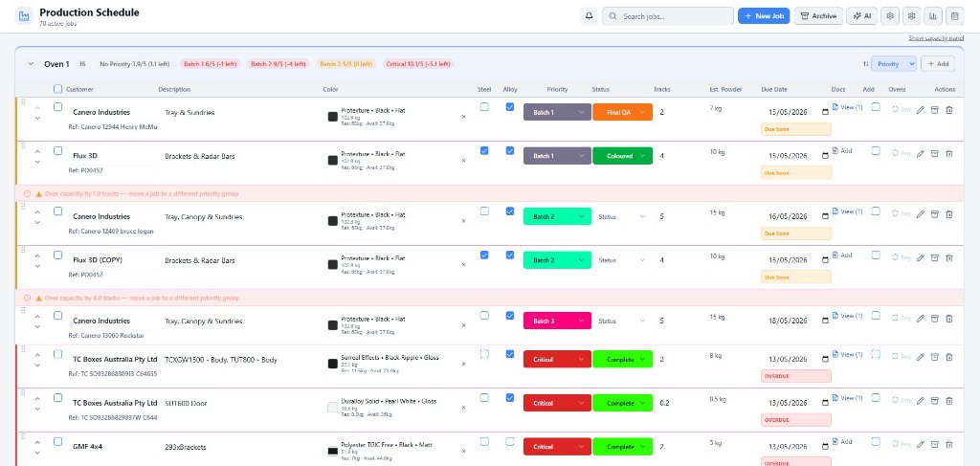
Task: Edit the GMF 4x4 brackets job
Action: (x=920, y=445)
